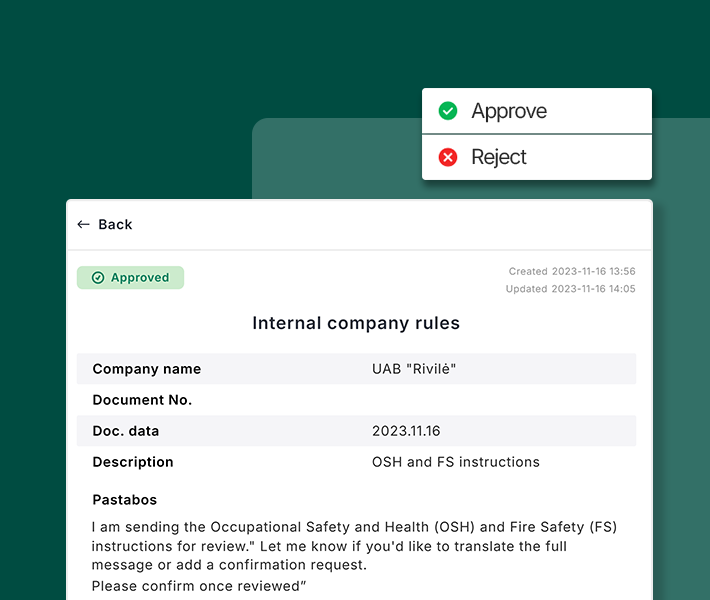The height and width of the screenshot is (600, 710).
Task: Click the Pastabos section heading
Action: 125,500
